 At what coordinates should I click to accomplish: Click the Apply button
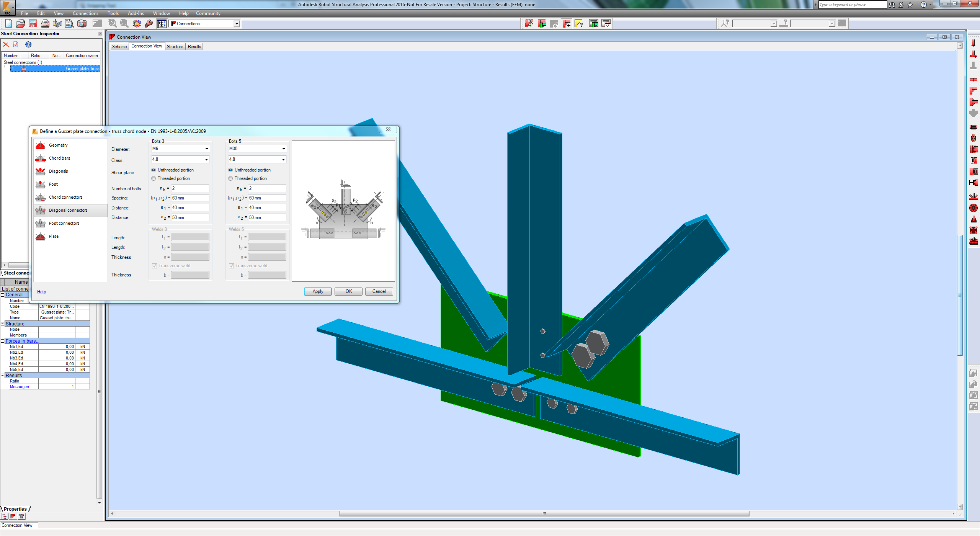point(318,291)
